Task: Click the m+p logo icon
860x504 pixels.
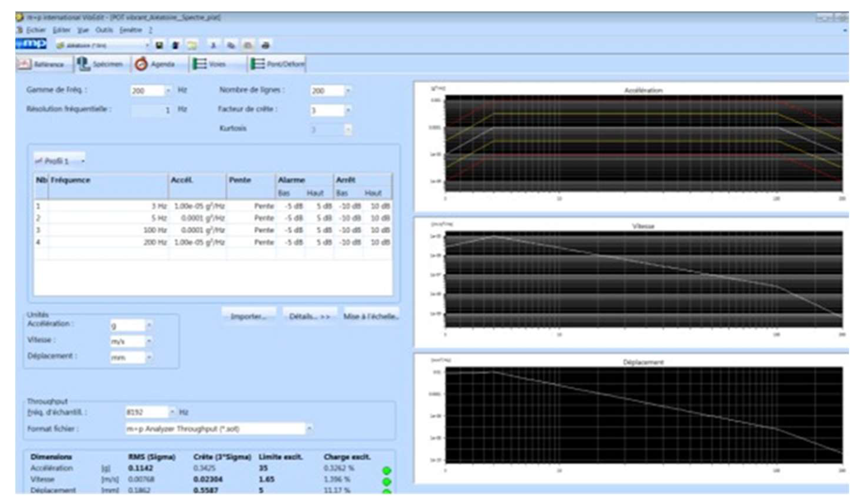Action: pyautogui.click(x=31, y=44)
